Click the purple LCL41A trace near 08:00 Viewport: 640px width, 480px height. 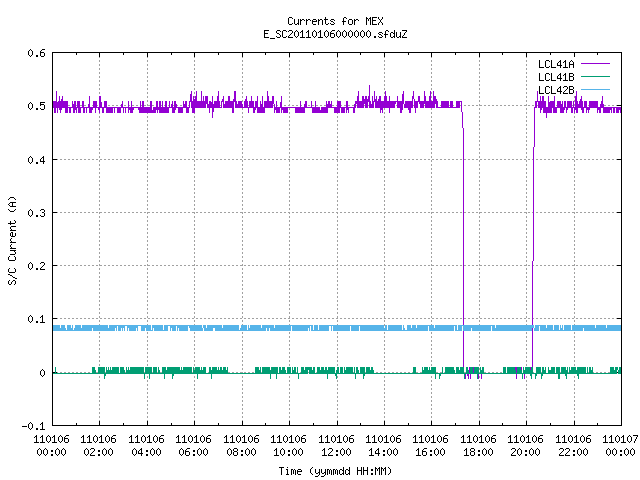click(242, 106)
